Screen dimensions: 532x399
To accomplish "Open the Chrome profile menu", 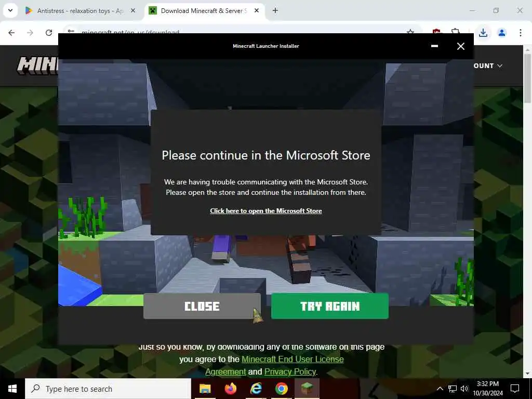I will 502,33.
